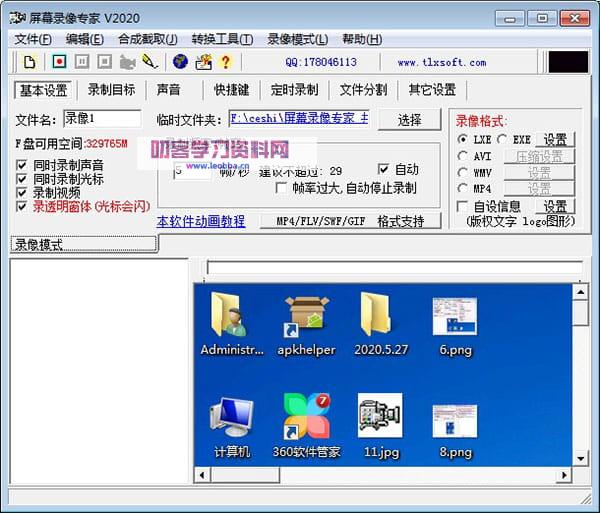
Task: Click the Administrator folder icon in preview
Action: 229,315
